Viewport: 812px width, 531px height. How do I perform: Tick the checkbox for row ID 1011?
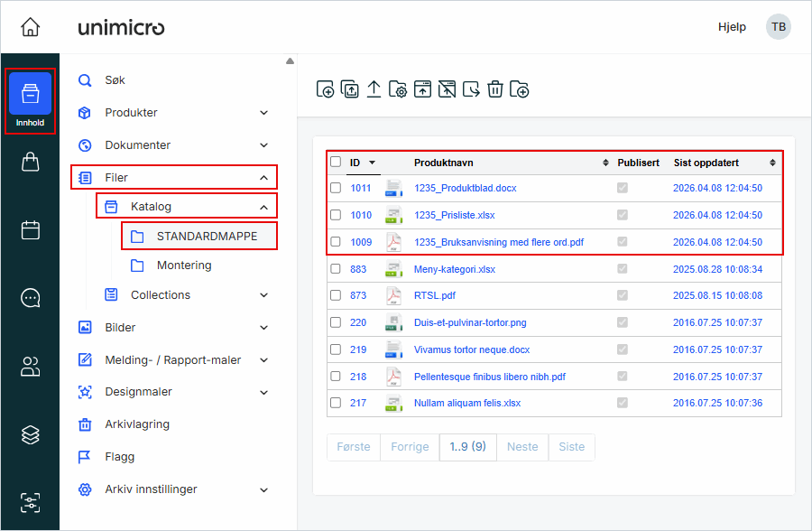click(336, 188)
